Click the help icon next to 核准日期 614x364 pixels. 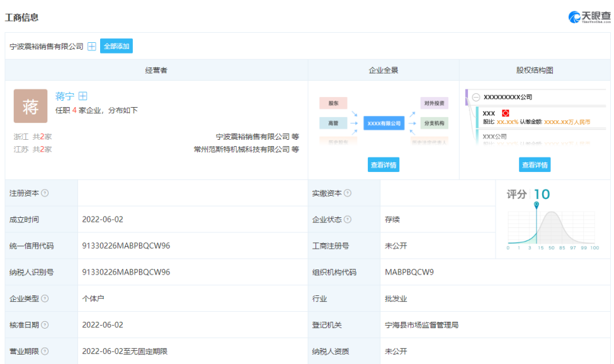[45, 325]
